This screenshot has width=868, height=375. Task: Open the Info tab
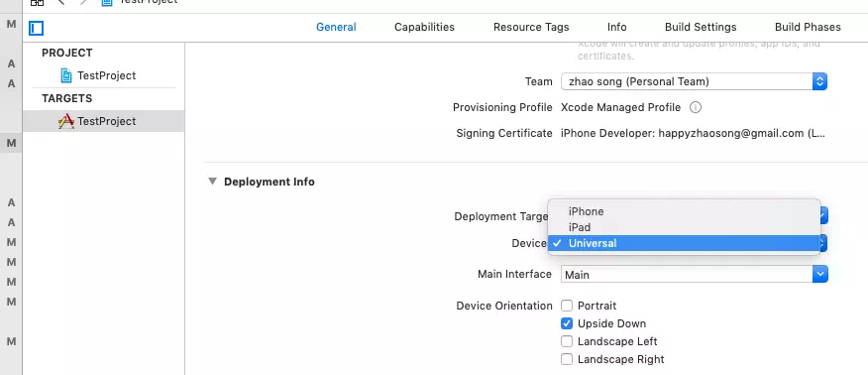point(616,27)
